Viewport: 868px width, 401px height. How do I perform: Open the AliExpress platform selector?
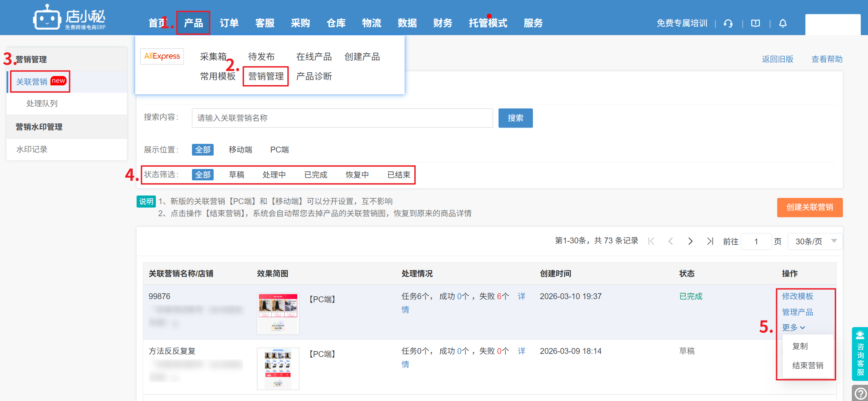point(162,56)
